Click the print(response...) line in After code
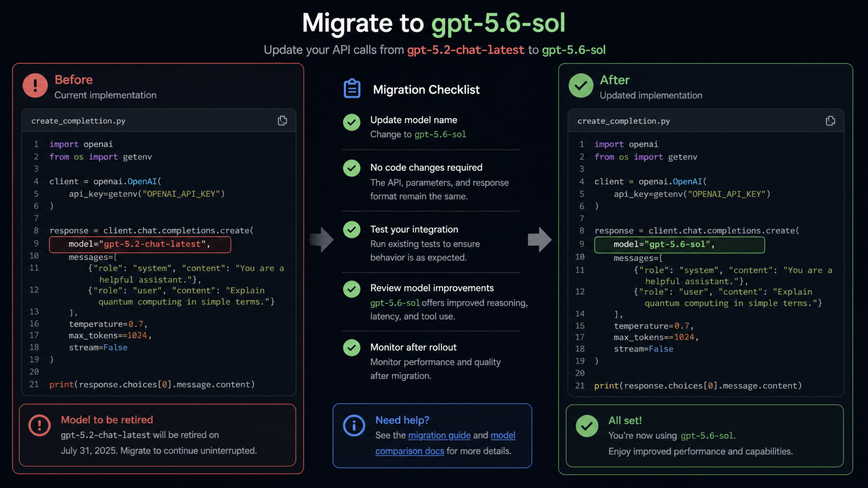 (x=698, y=386)
